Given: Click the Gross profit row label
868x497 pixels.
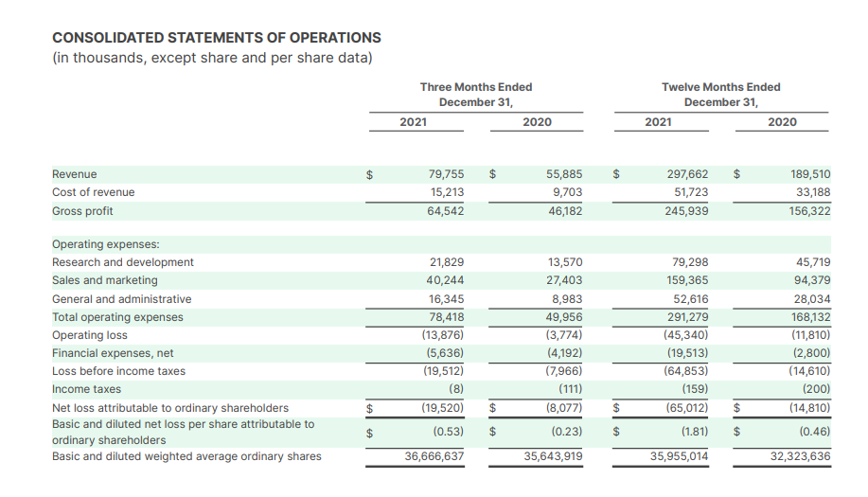Looking at the screenshot, I should [82, 211].
